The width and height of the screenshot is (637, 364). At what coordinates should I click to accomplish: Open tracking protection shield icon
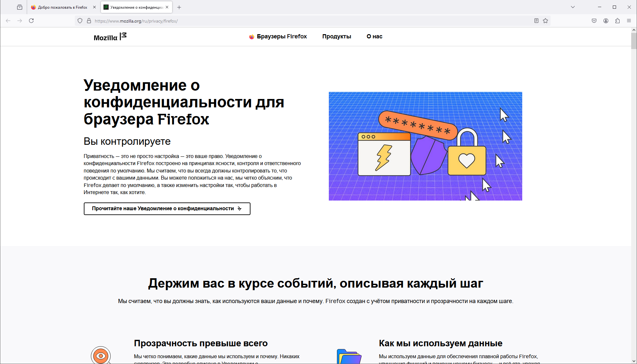click(80, 21)
